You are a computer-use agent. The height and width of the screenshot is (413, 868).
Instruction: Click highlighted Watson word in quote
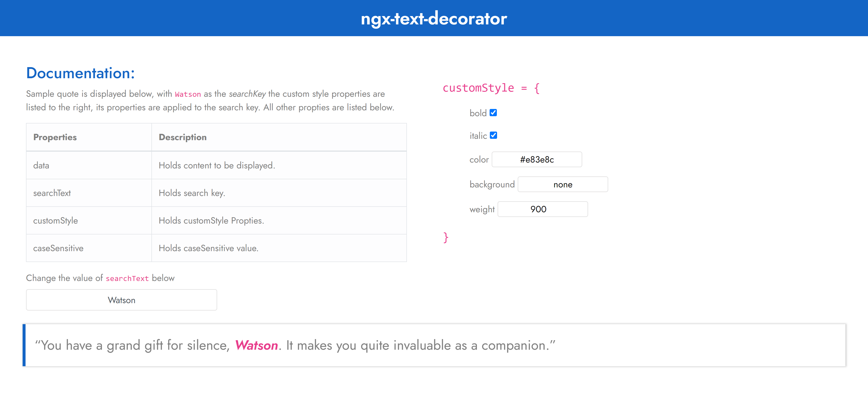[x=256, y=345]
